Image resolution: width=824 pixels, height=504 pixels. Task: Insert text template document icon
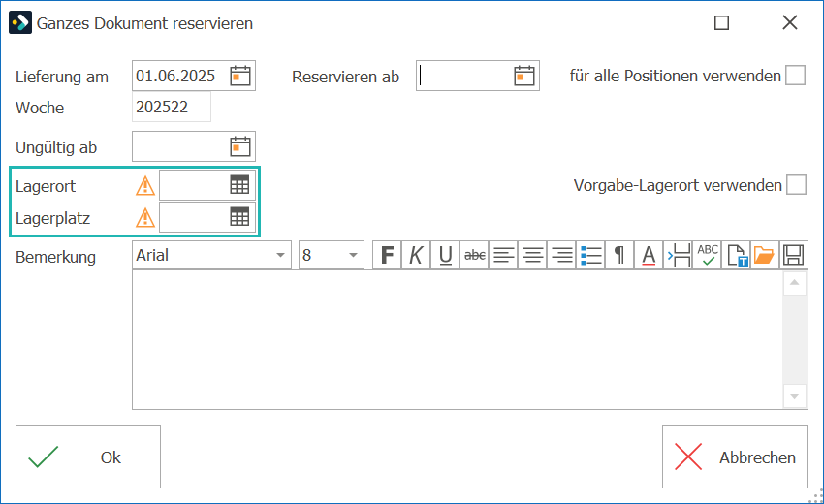pos(737,256)
